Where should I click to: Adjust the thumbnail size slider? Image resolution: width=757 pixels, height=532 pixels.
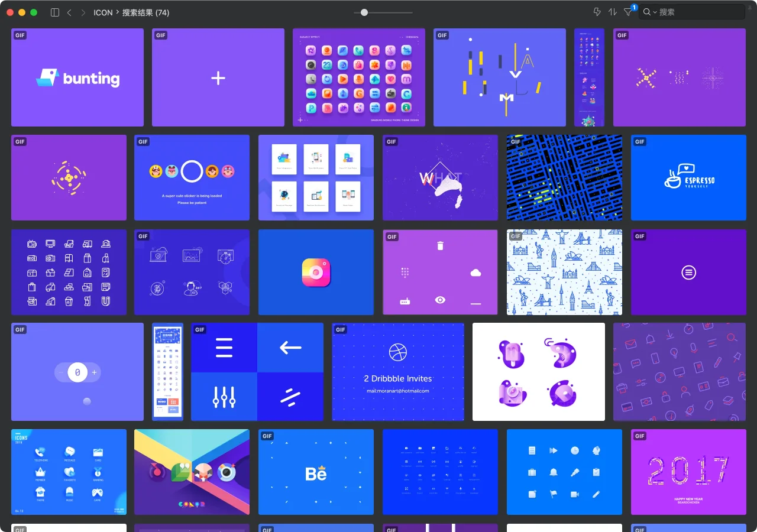pyautogui.click(x=364, y=12)
